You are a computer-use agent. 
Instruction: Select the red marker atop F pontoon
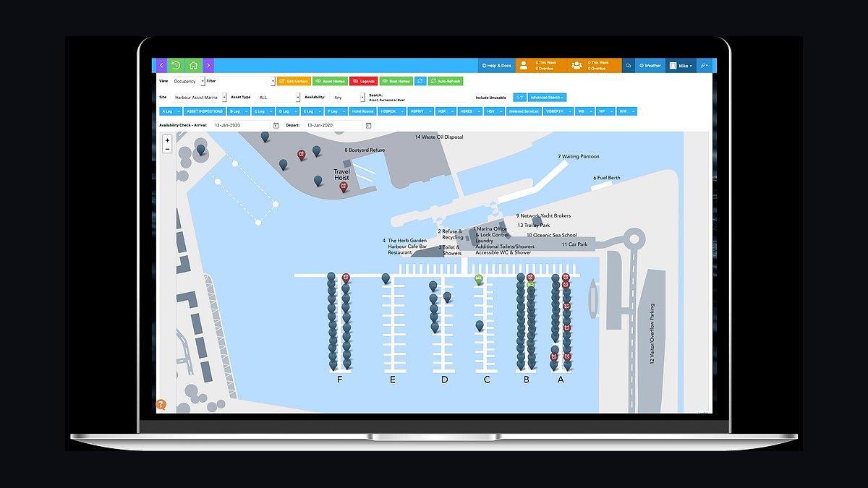coord(346,278)
